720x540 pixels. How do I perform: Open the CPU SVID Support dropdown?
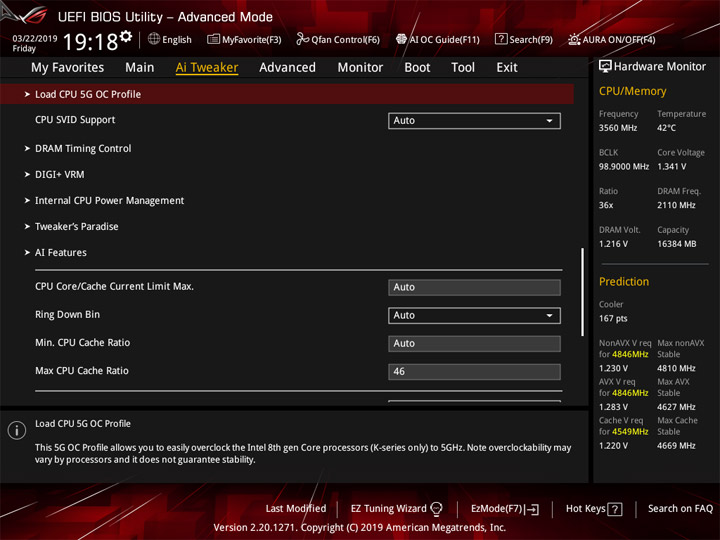point(474,121)
